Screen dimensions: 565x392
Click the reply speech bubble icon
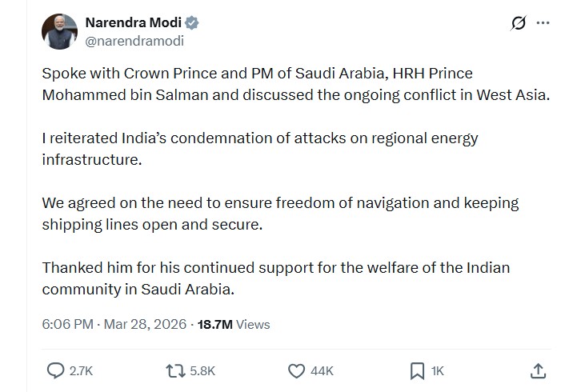click(x=55, y=370)
